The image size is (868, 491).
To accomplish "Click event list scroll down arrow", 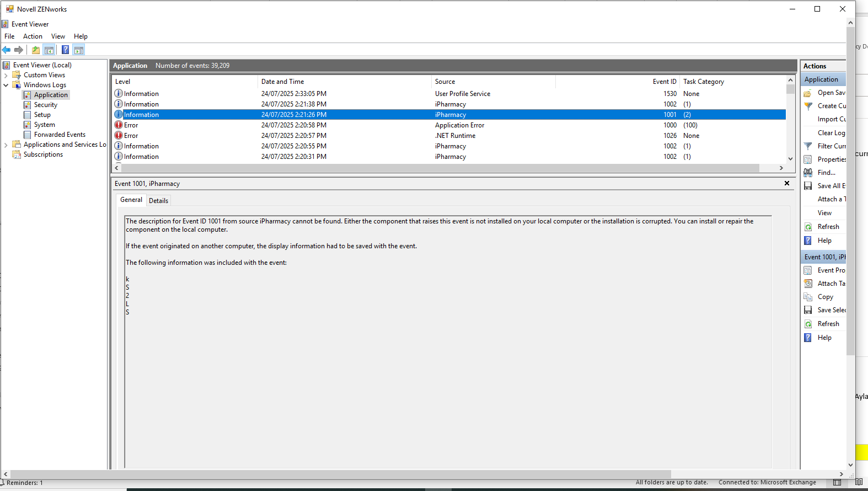I will pos(790,159).
